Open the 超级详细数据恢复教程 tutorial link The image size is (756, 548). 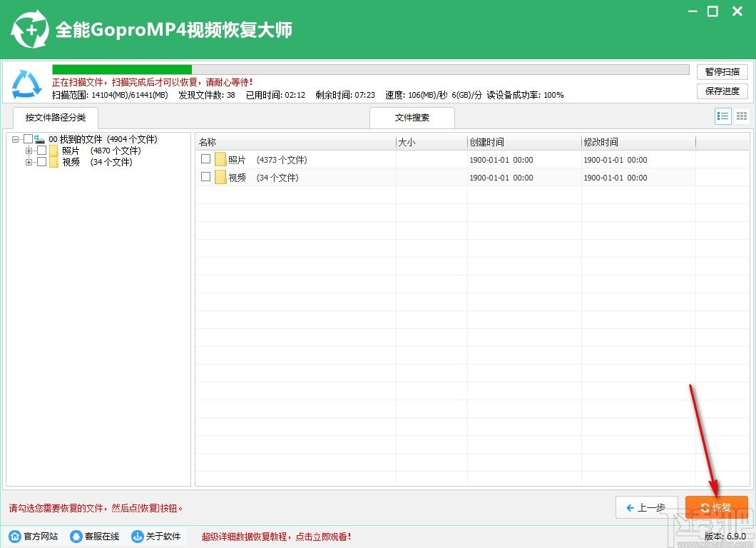click(276, 537)
